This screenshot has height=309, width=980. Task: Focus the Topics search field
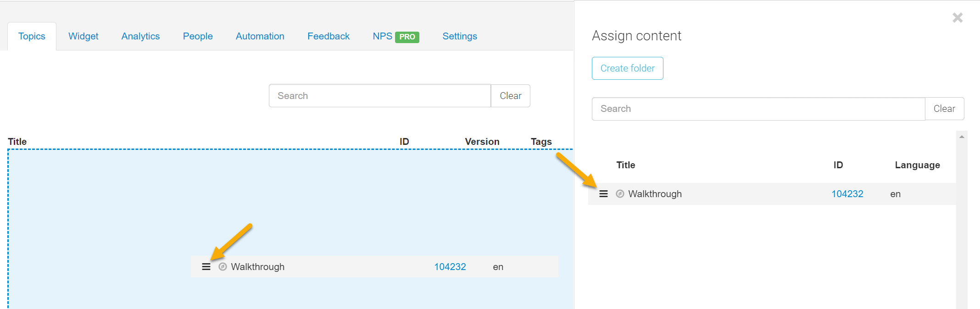pos(379,96)
